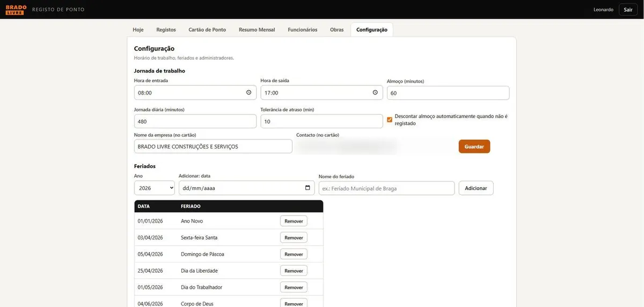This screenshot has height=307, width=644.
Task: Select the Resumo Mensal tab
Action: click(x=257, y=30)
